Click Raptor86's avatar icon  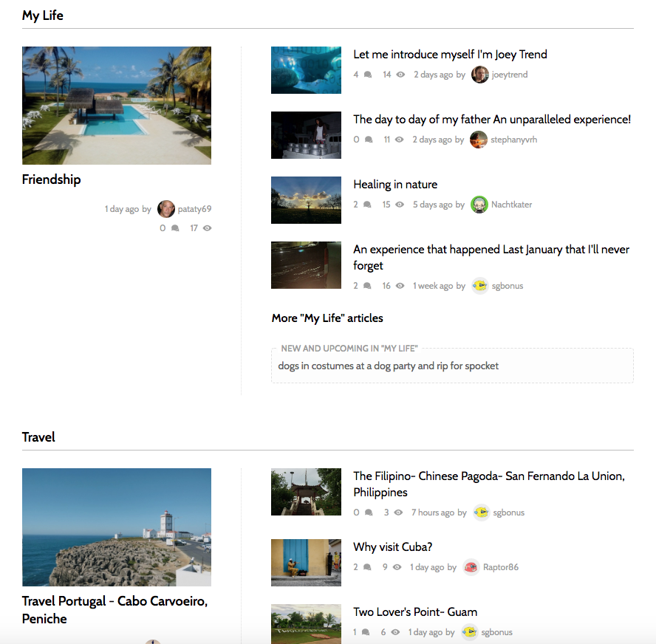point(471,567)
